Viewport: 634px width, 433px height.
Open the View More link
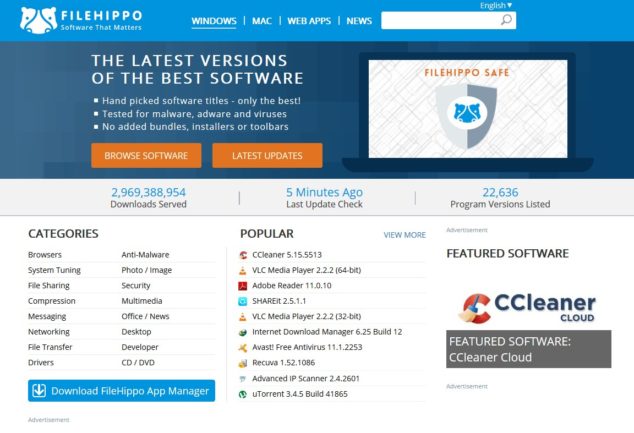404,235
